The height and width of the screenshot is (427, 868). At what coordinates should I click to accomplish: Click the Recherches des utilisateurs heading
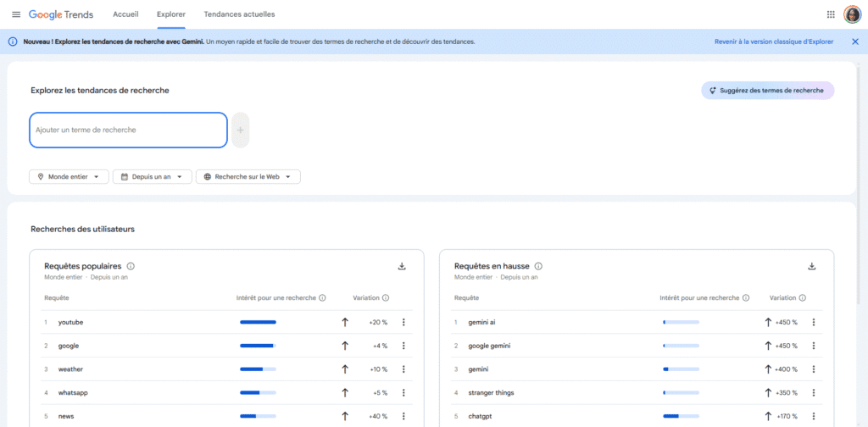(82, 229)
